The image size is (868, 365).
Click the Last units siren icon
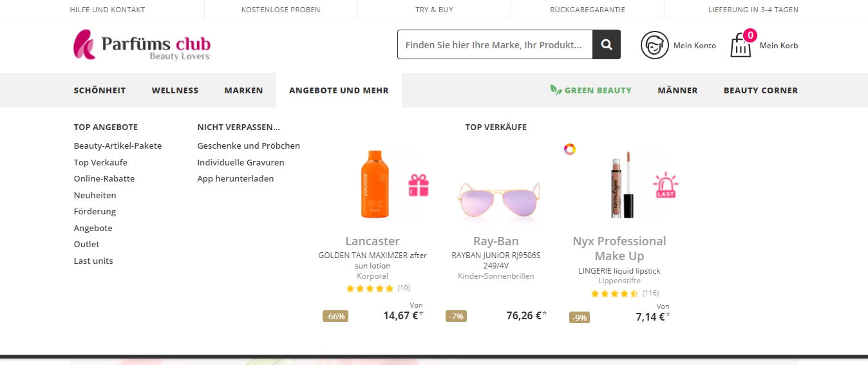pyautogui.click(x=665, y=185)
